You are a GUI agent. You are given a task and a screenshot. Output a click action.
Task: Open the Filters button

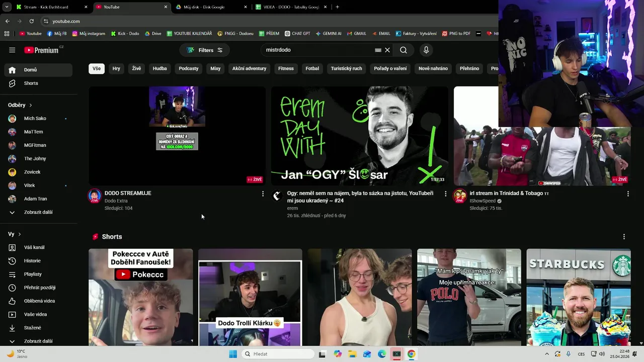pos(204,50)
